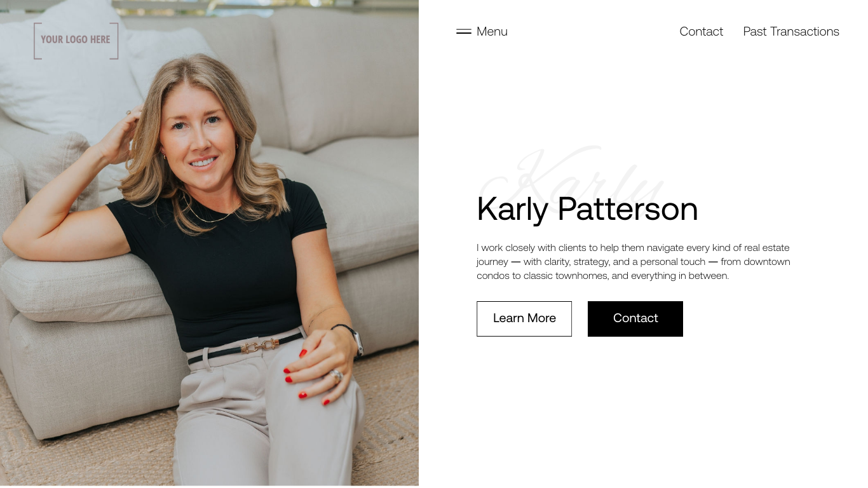Click the agent description paragraph

(x=634, y=262)
